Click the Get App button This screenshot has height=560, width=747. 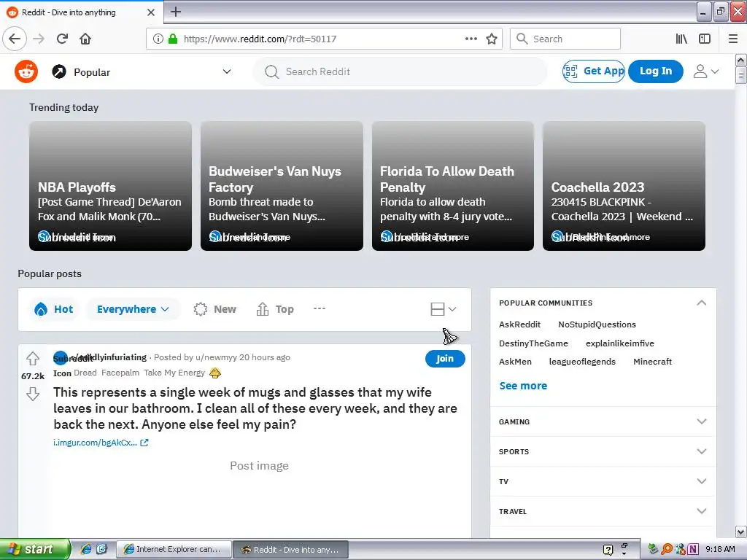(594, 71)
